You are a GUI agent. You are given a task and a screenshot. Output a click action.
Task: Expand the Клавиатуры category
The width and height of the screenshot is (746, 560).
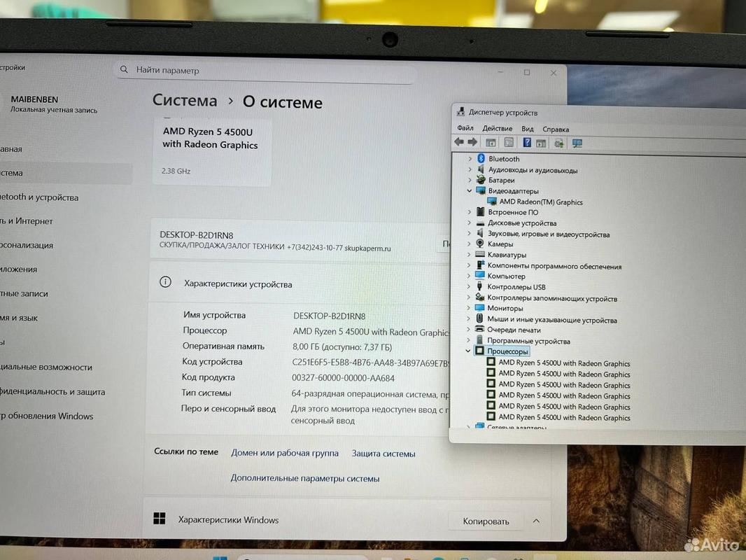[470, 255]
